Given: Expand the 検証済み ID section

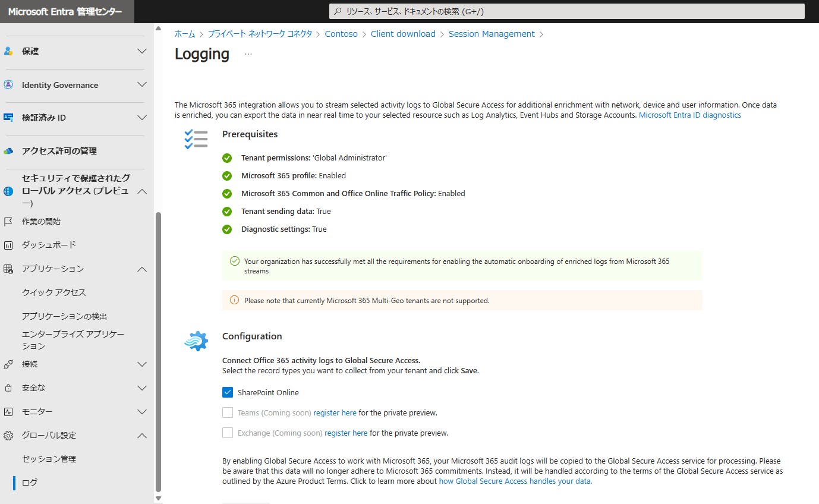Looking at the screenshot, I should [x=142, y=118].
